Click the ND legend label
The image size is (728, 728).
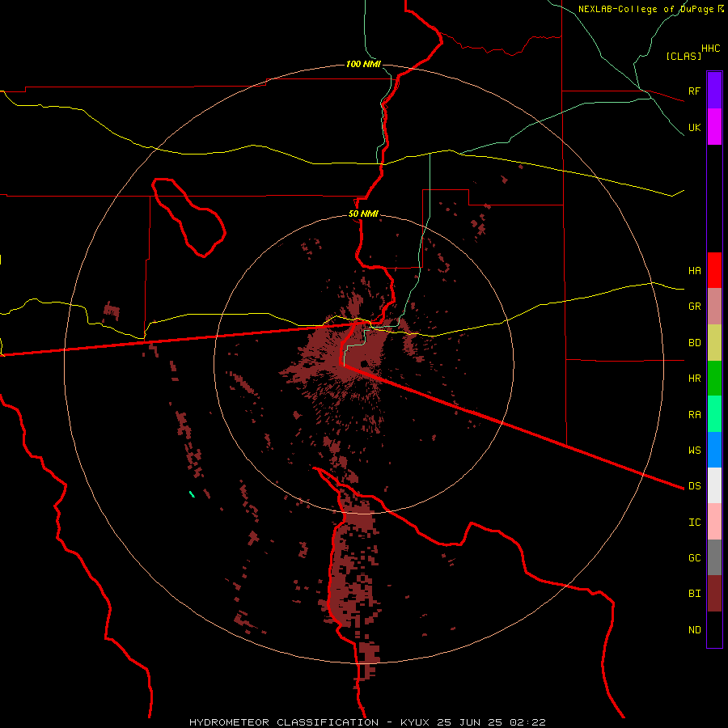tap(694, 630)
